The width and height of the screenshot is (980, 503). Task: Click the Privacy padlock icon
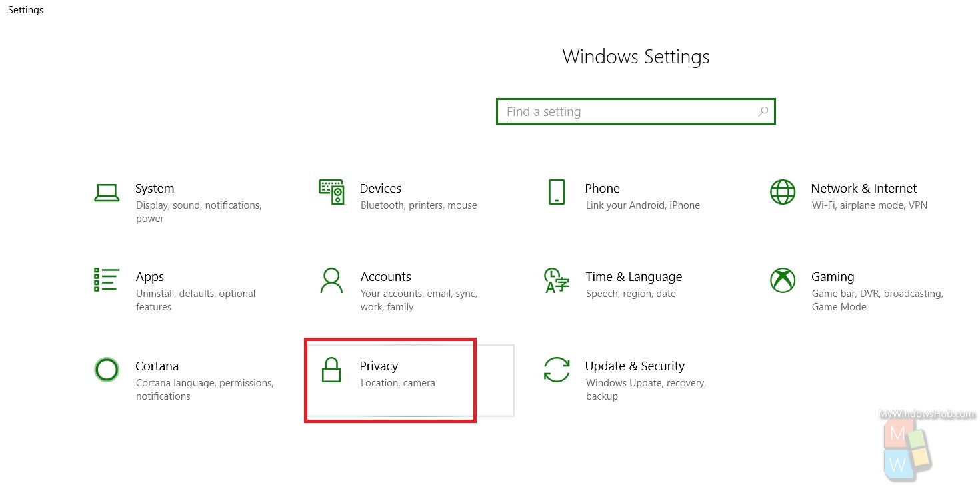(331, 370)
